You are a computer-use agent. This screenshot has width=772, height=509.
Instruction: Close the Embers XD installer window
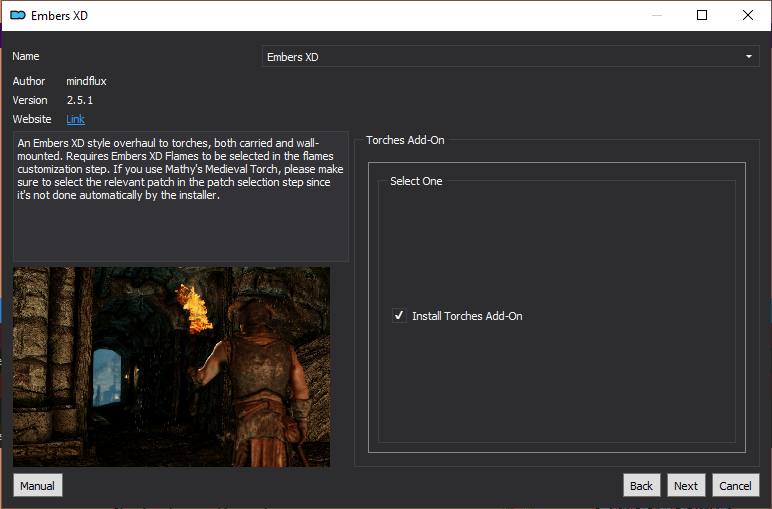pyautogui.click(x=747, y=15)
